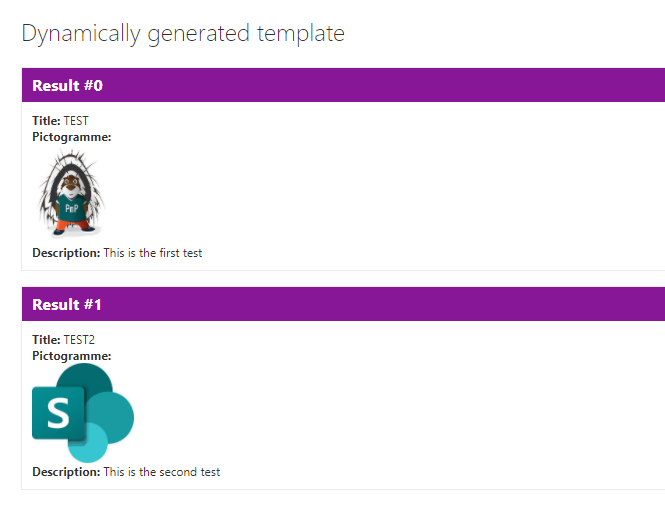The image size is (665, 516).
Task: Click the Title value TEST2
Action: pos(79,340)
